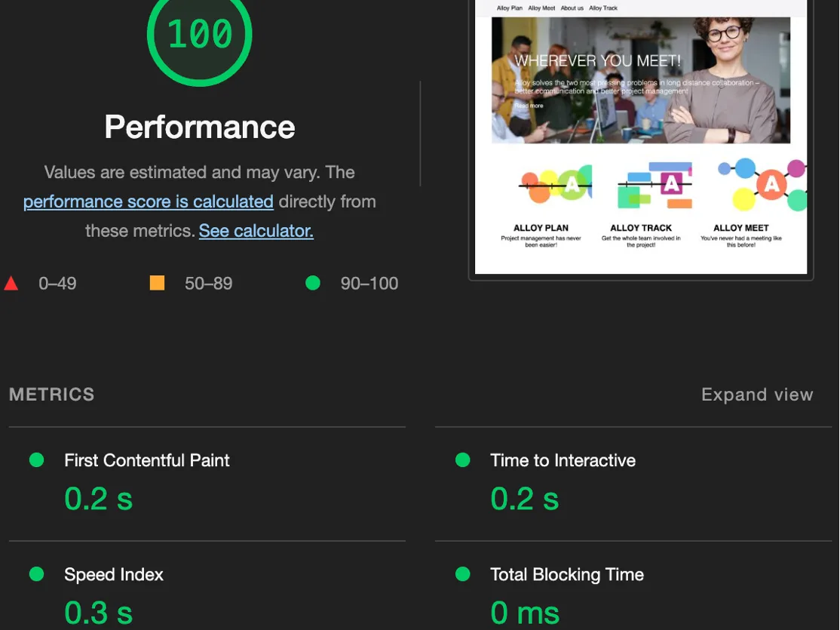Click the First Contentful Paint metric label

(x=147, y=460)
